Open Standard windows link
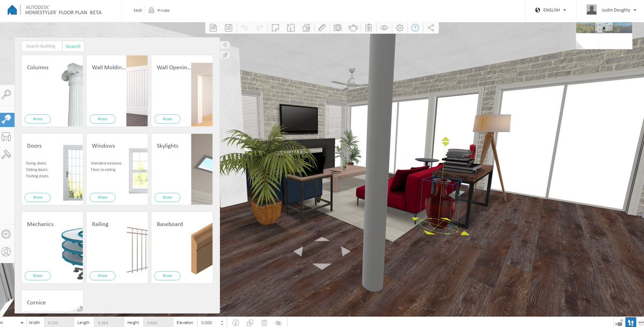 pyautogui.click(x=106, y=163)
